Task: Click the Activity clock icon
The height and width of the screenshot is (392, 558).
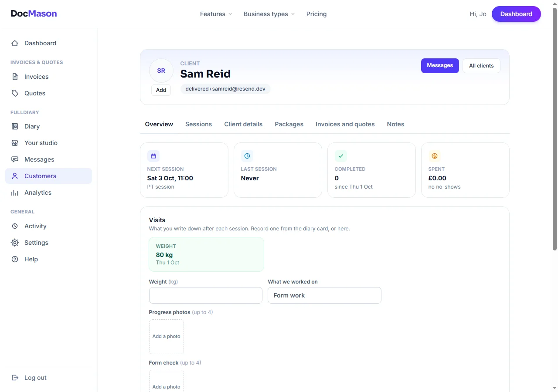Action: pyautogui.click(x=15, y=226)
